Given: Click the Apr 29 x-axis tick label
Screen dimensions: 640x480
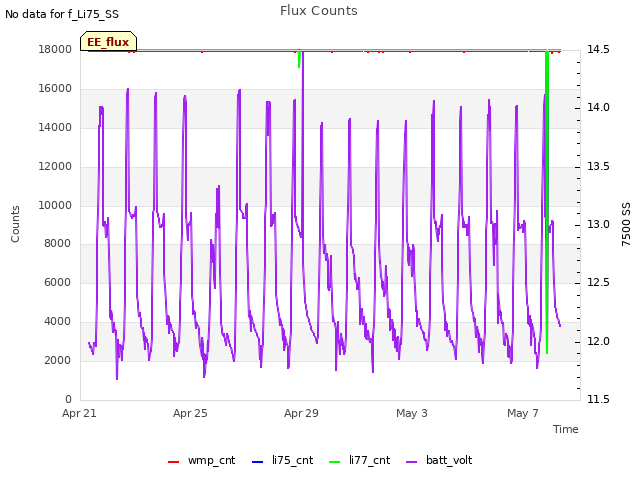Looking at the screenshot, I should pyautogui.click(x=301, y=413).
